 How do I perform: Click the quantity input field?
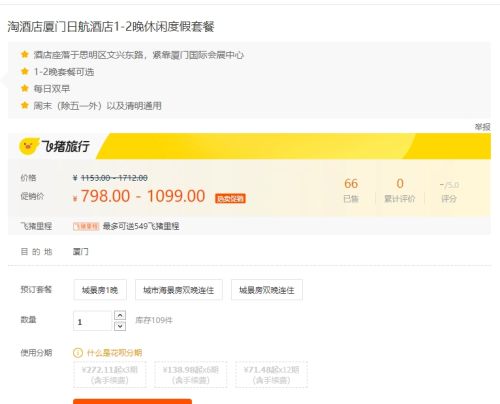point(92,321)
